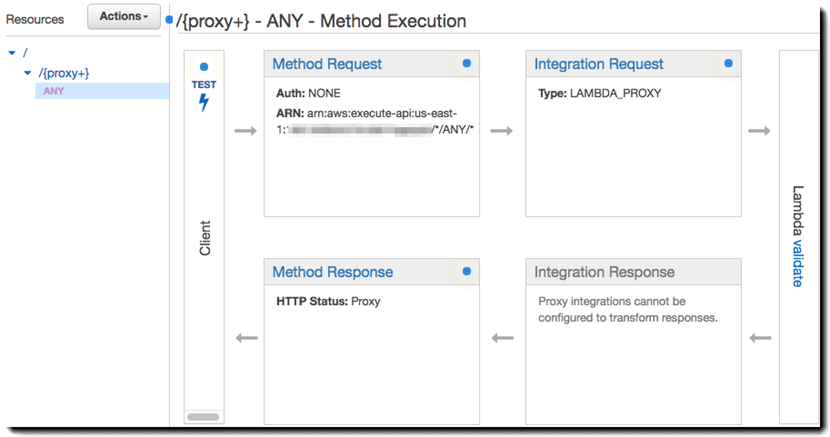Open the Method Request settings
Viewport: 830px width, 437px height.
[327, 64]
